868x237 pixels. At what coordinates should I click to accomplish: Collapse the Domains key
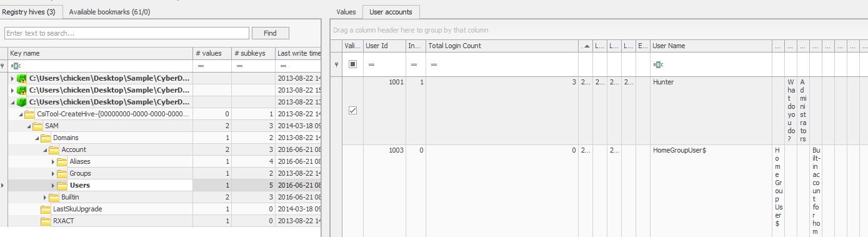pyautogui.click(x=36, y=138)
